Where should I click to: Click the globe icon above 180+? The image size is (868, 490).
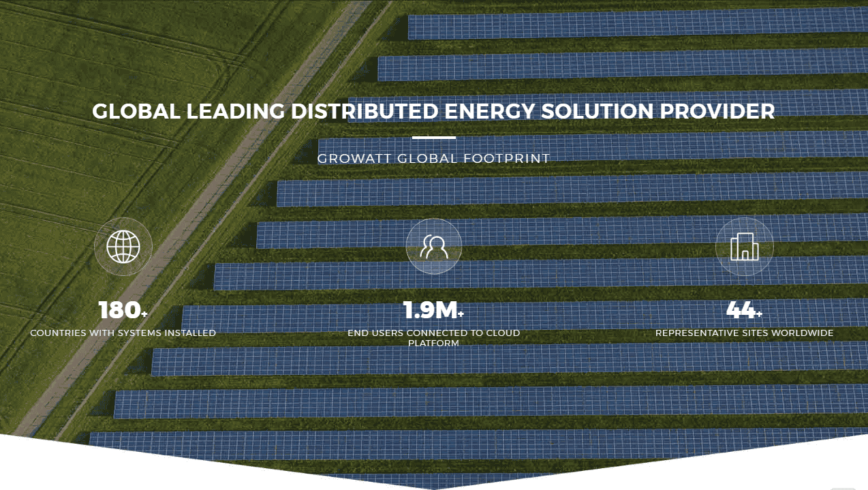tap(123, 246)
